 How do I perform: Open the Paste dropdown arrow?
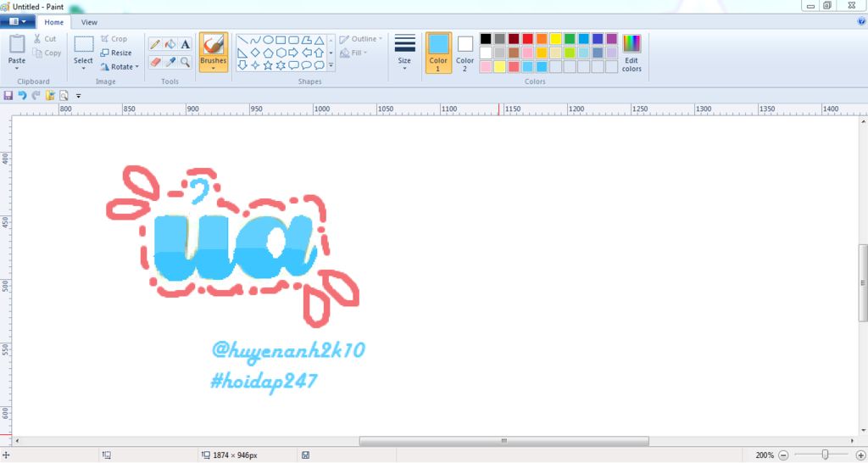tap(17, 69)
